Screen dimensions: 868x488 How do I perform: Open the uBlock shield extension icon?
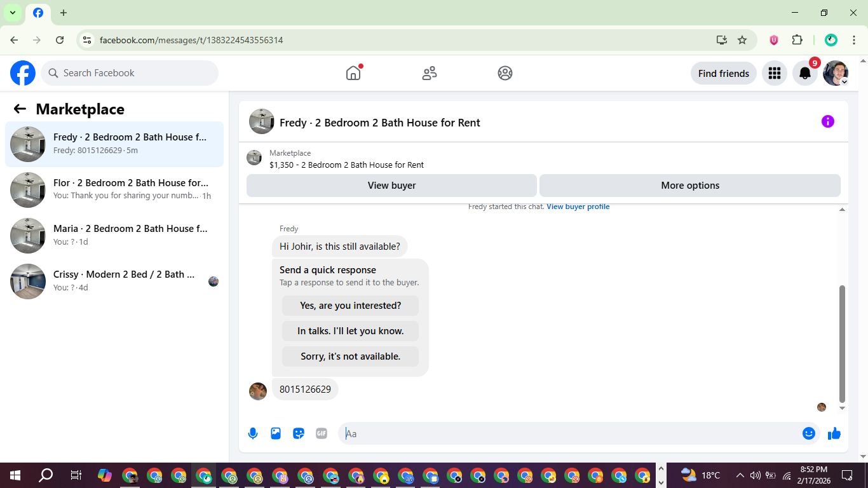pos(774,40)
